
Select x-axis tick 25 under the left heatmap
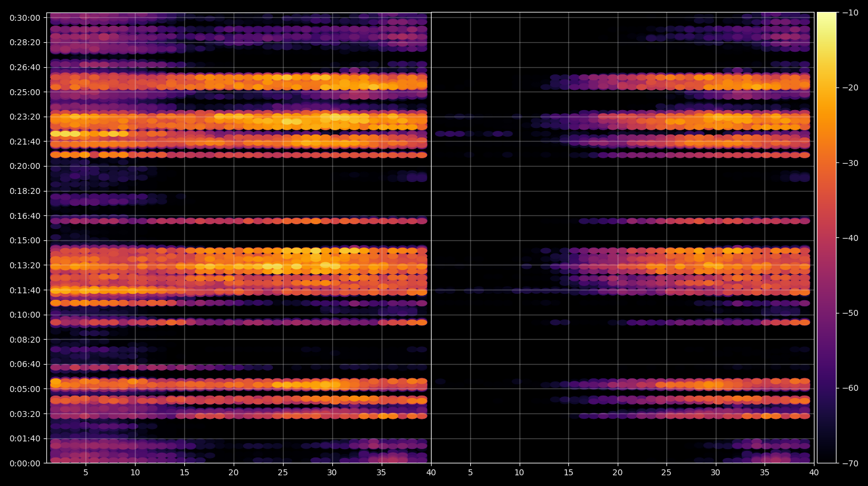tap(282, 473)
